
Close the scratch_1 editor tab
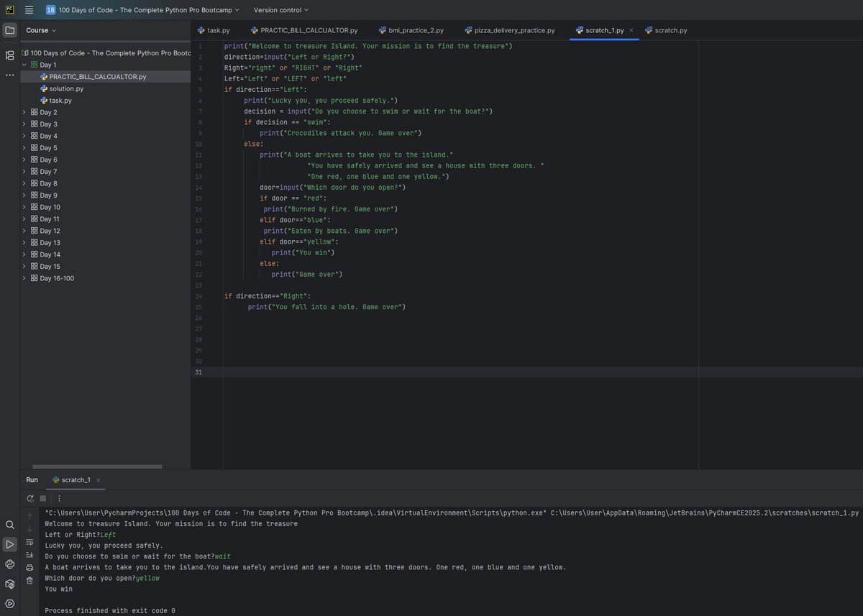pyautogui.click(x=631, y=30)
